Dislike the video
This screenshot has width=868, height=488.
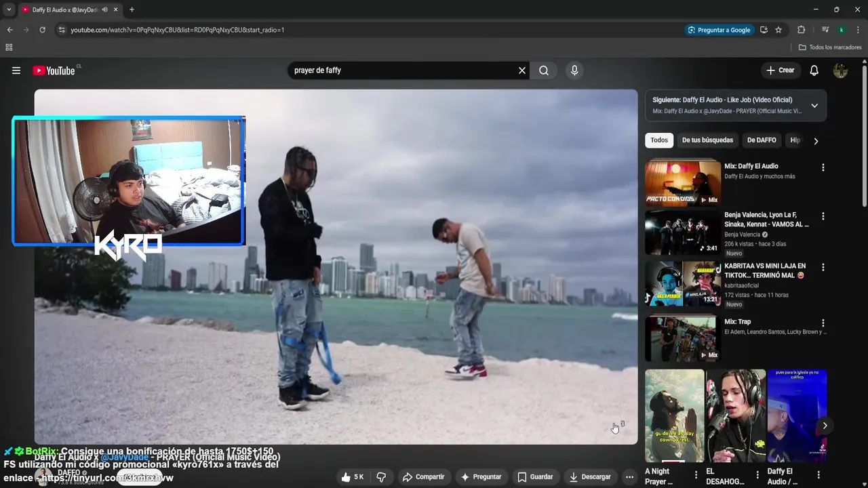click(381, 477)
